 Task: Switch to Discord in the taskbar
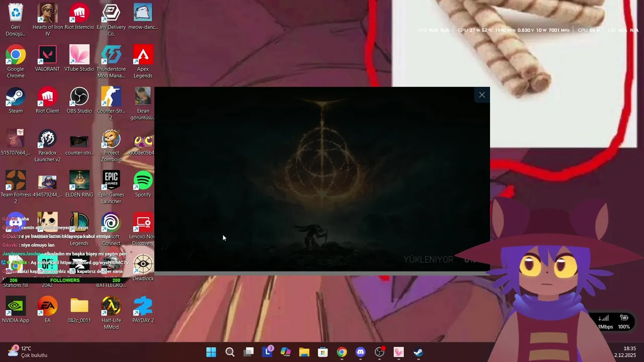[x=360, y=352]
